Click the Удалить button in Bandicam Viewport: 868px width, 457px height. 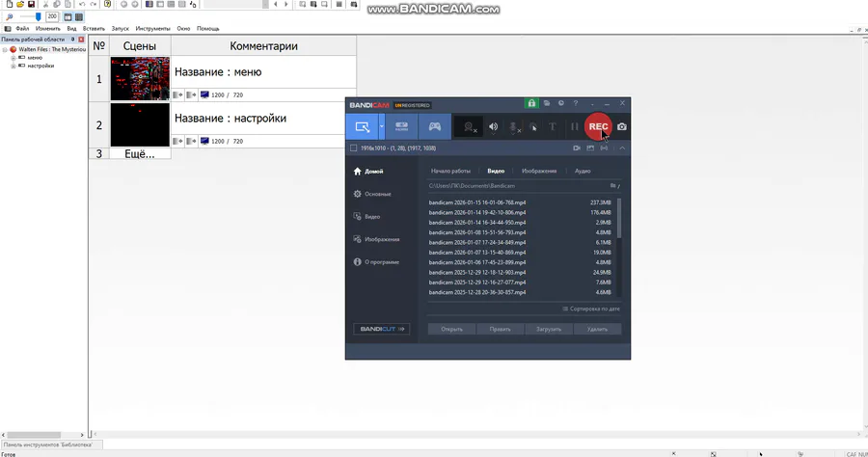pyautogui.click(x=597, y=329)
